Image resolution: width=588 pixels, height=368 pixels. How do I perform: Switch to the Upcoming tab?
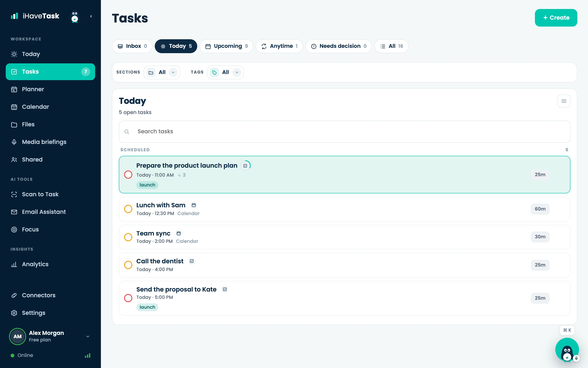pos(226,46)
